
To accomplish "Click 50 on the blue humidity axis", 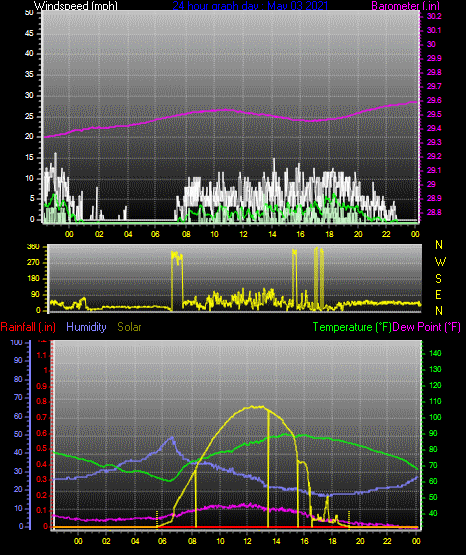I will (x=18, y=435).
